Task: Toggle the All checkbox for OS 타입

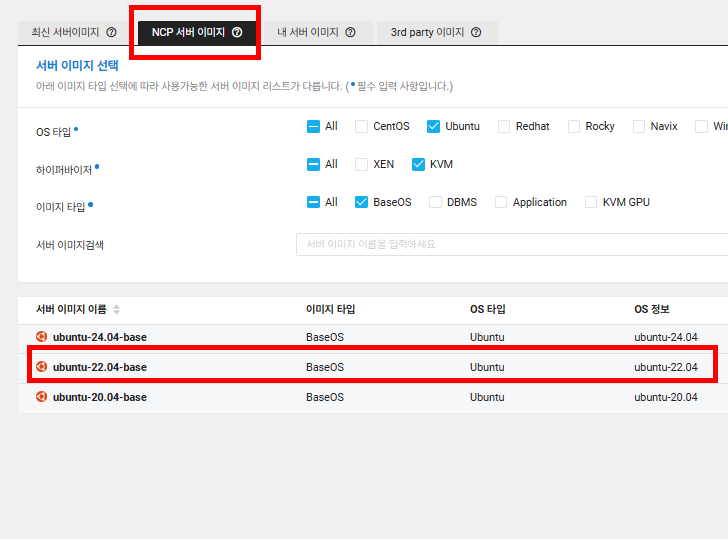Action: click(x=313, y=126)
